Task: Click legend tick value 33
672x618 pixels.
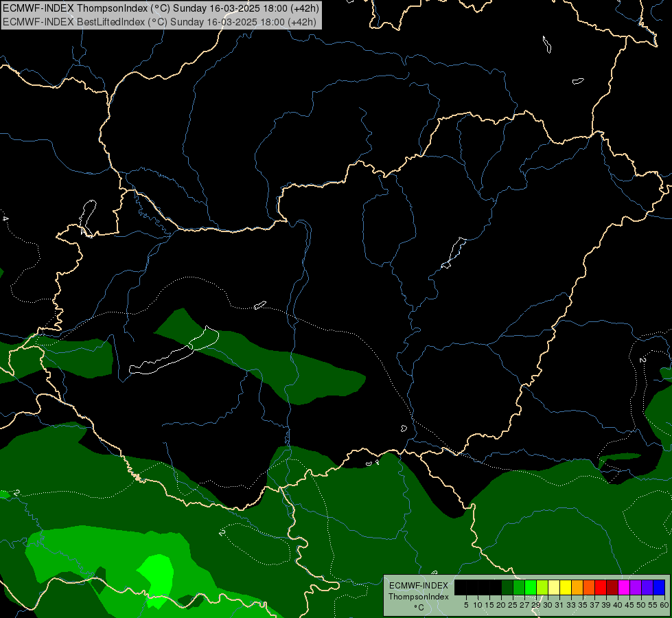Action: [x=571, y=605]
